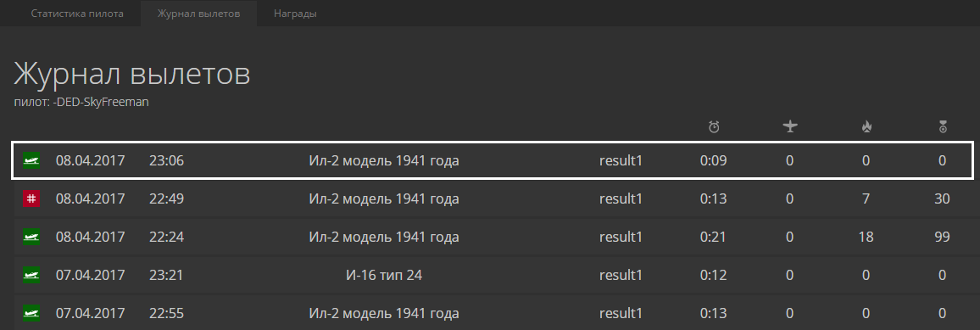The height and width of the screenshot is (330, 980).
Task: Open the sortie with 18 ground kills
Action: (491, 237)
